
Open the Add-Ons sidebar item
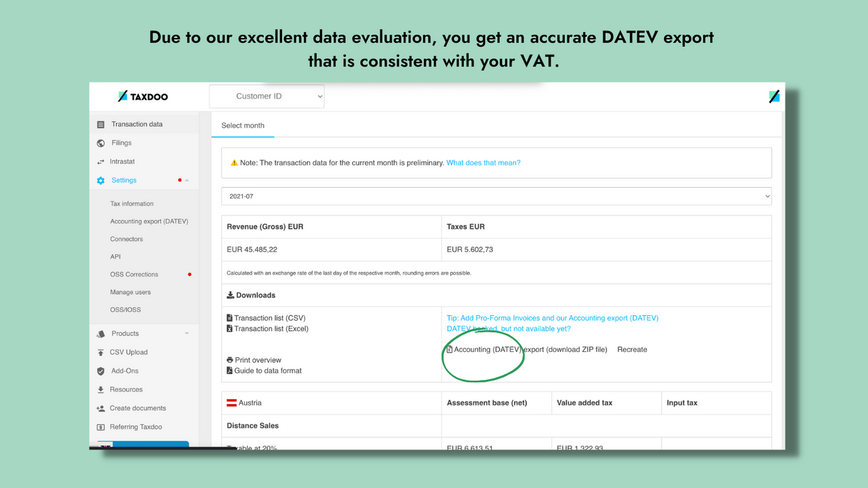125,371
